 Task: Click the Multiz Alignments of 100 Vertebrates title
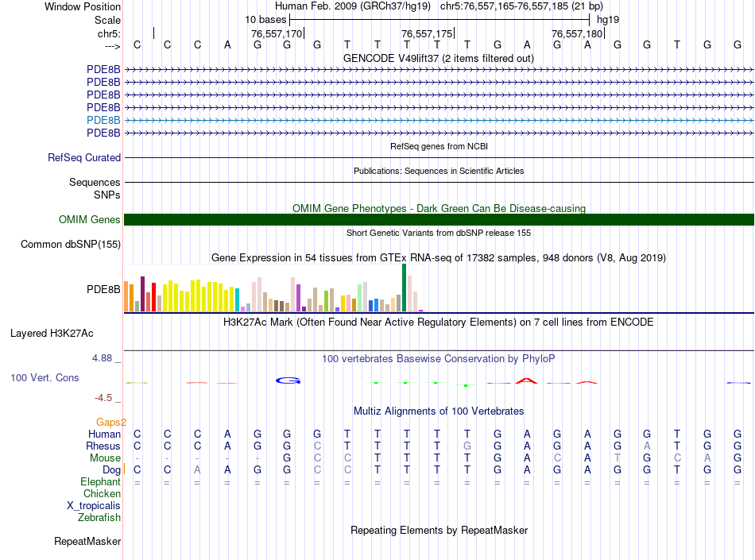[438, 411]
